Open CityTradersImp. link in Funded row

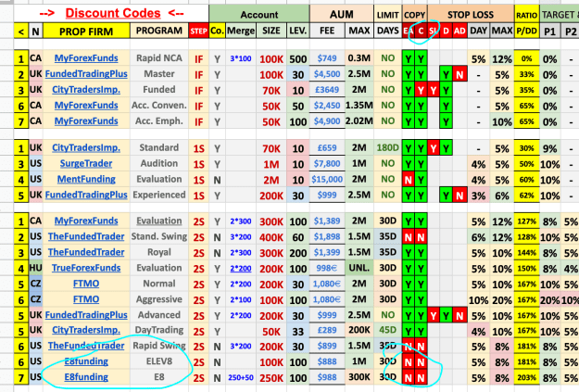[86, 90]
